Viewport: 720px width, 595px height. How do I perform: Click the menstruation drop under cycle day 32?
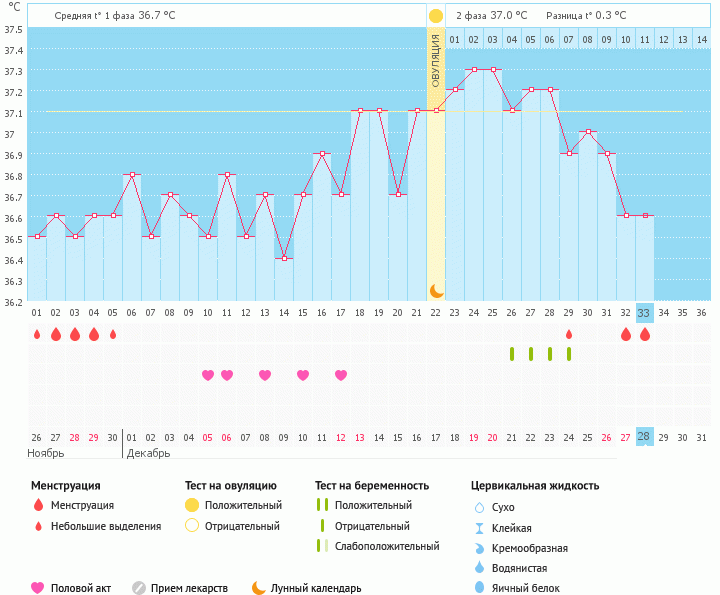(x=626, y=334)
